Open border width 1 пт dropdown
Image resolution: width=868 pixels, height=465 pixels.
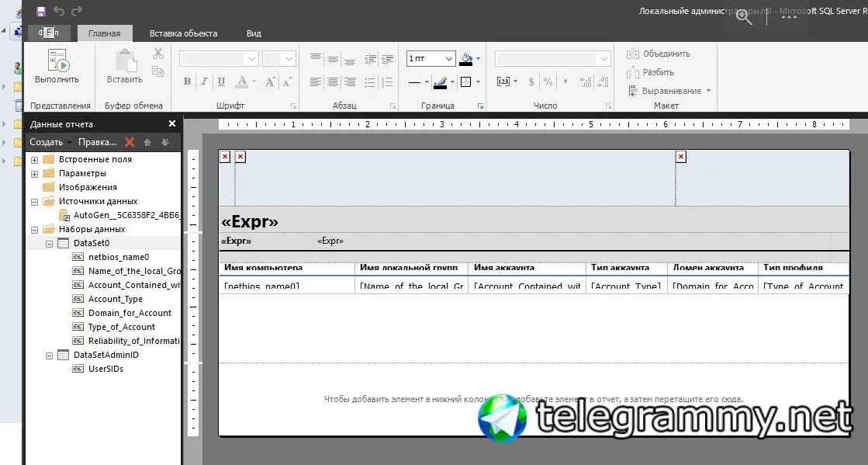click(x=449, y=58)
